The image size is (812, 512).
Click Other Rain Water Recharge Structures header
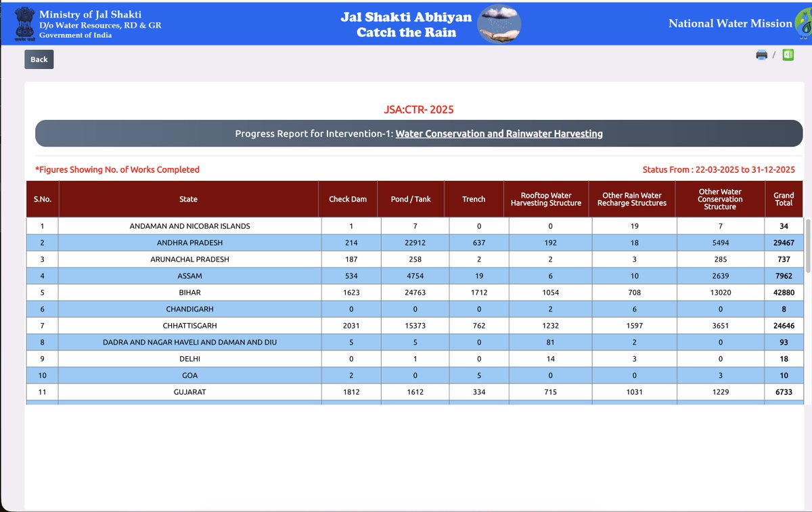pos(632,199)
